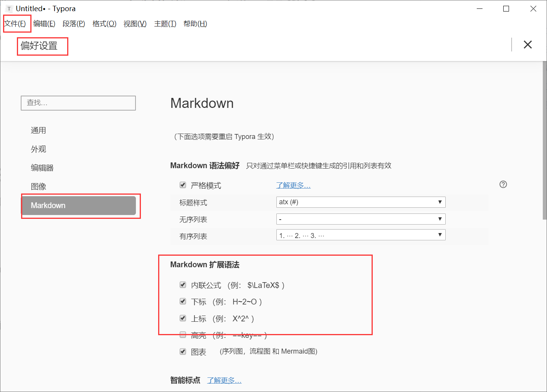Open the 段落(P) menu

coord(74,24)
